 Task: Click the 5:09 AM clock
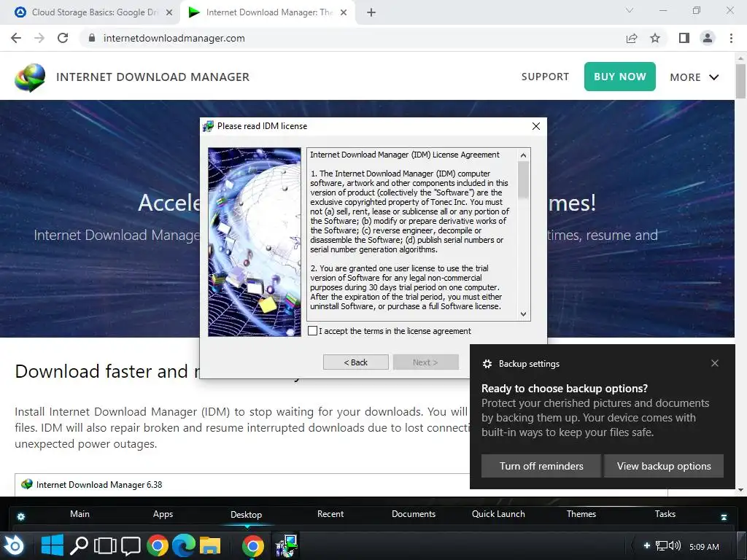[x=704, y=547]
